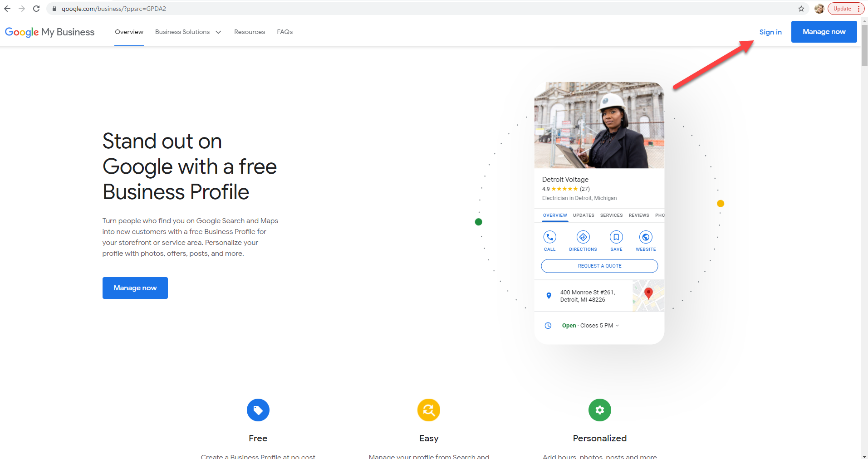
Task: Open the FAQs nav item
Action: [285, 32]
